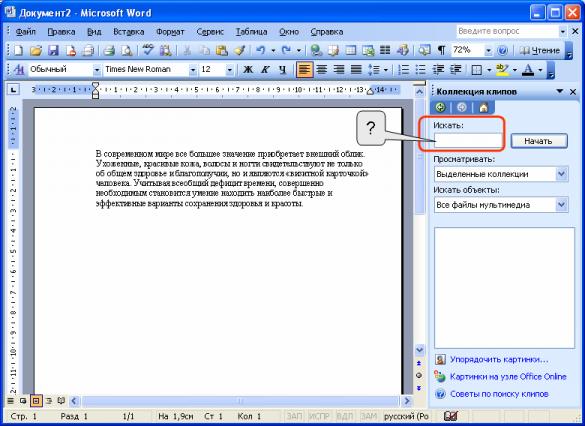The width and height of the screenshot is (585, 426).
Task: Open the Columns layout icon
Action: pos(385,50)
